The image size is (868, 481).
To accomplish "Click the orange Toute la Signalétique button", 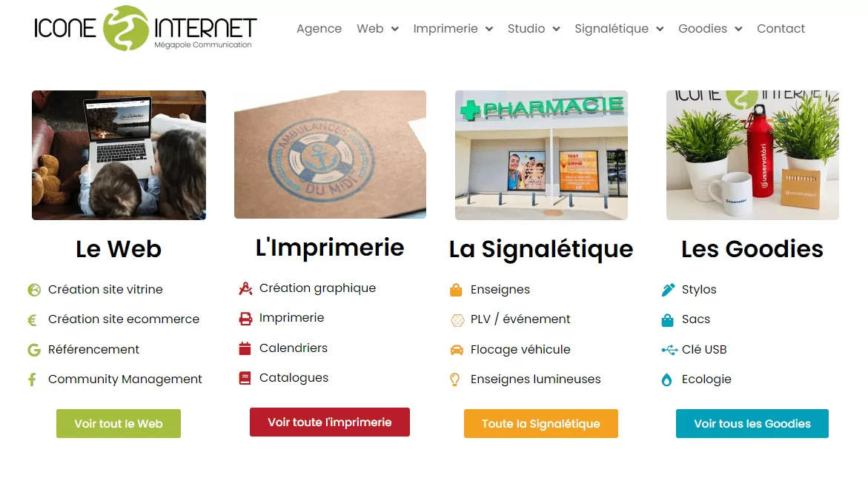I will pos(541,424).
